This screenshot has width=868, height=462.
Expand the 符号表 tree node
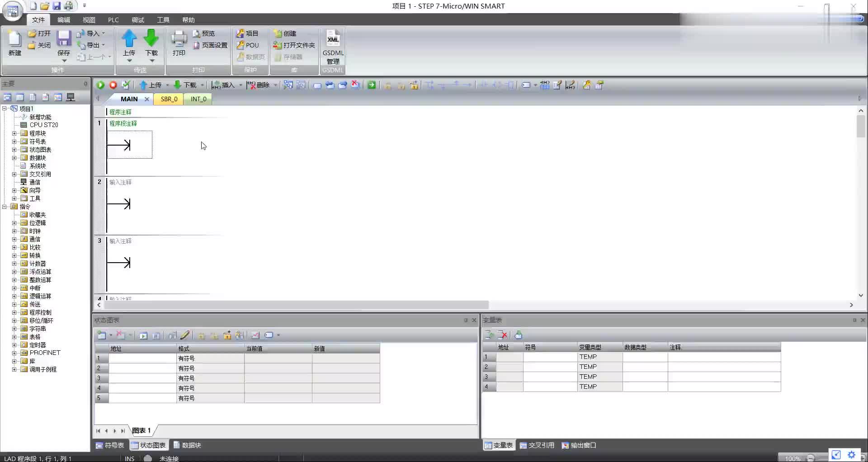tap(14, 141)
